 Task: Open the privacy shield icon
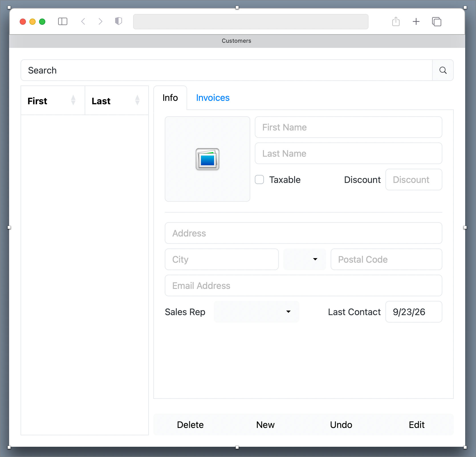pyautogui.click(x=119, y=21)
